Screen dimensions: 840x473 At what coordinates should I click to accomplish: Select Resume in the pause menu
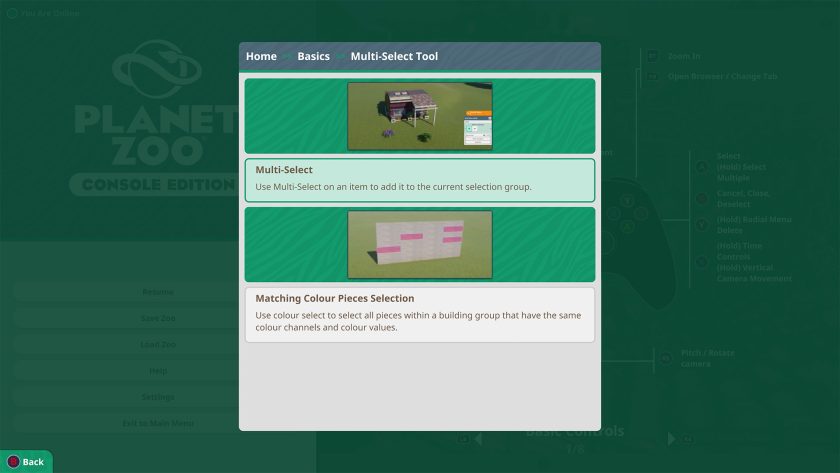point(158,292)
